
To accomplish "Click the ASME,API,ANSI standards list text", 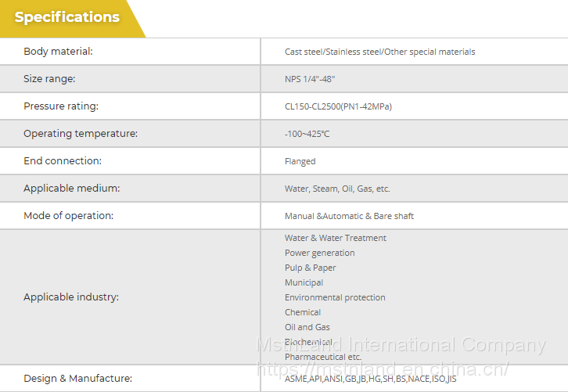I will point(370,379).
